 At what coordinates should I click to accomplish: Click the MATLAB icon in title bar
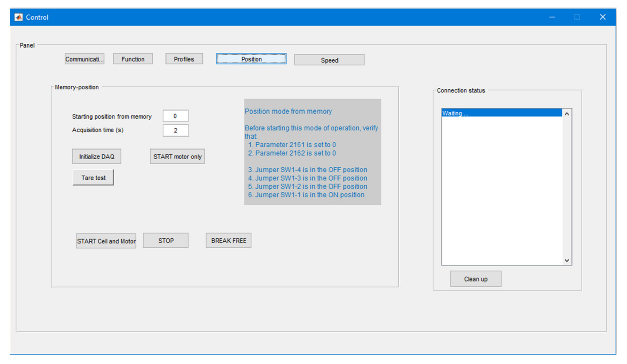click(x=19, y=17)
